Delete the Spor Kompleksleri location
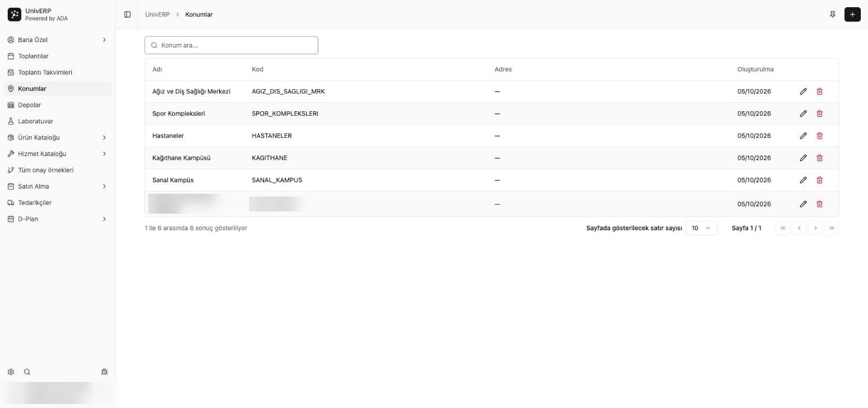Screen dimensions: 868x408 (x=820, y=113)
